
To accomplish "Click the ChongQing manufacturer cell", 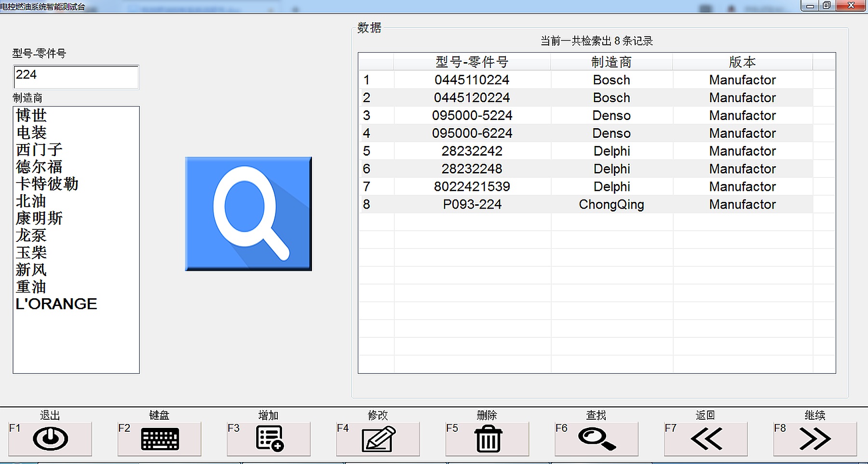I will 611,204.
